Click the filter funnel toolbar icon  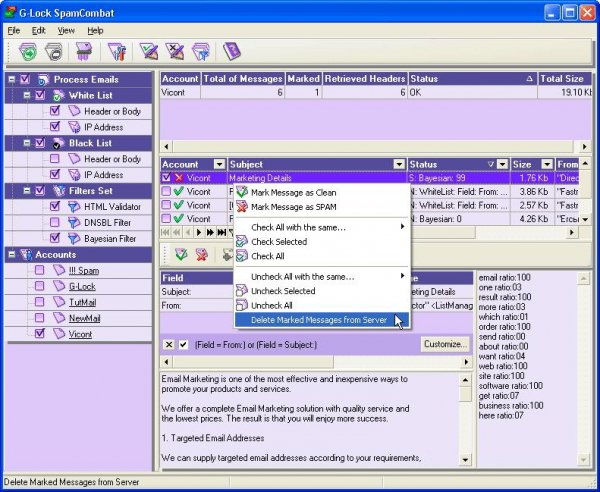coord(201,51)
